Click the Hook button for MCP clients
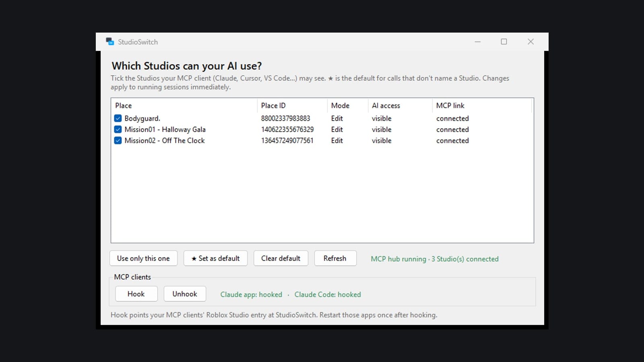The height and width of the screenshot is (362, 644). pos(136,294)
